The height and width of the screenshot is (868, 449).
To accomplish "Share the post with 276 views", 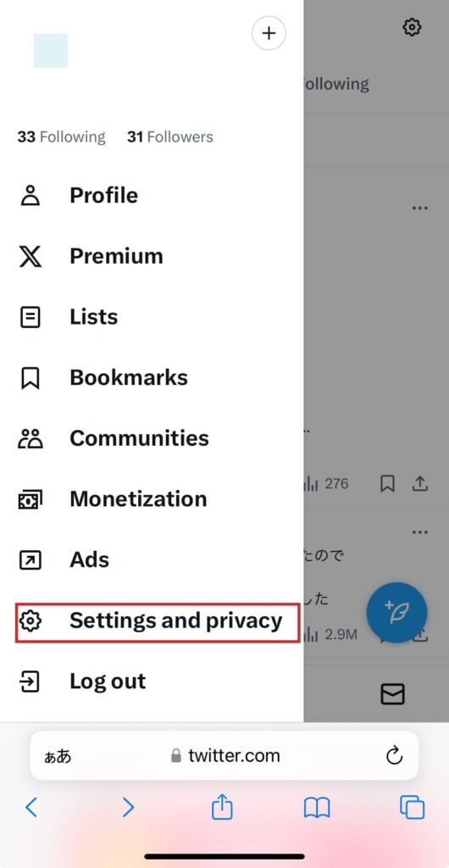I will 420,484.
